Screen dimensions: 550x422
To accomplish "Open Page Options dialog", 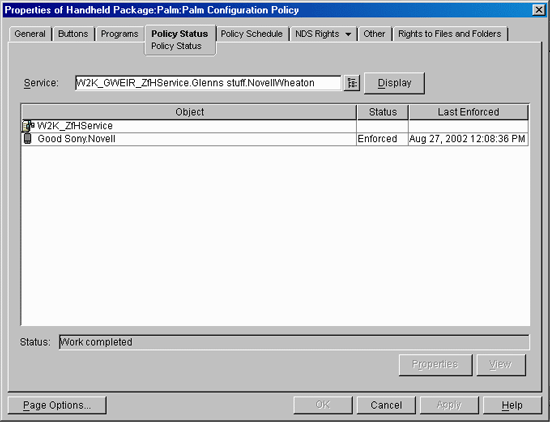I will click(x=57, y=405).
